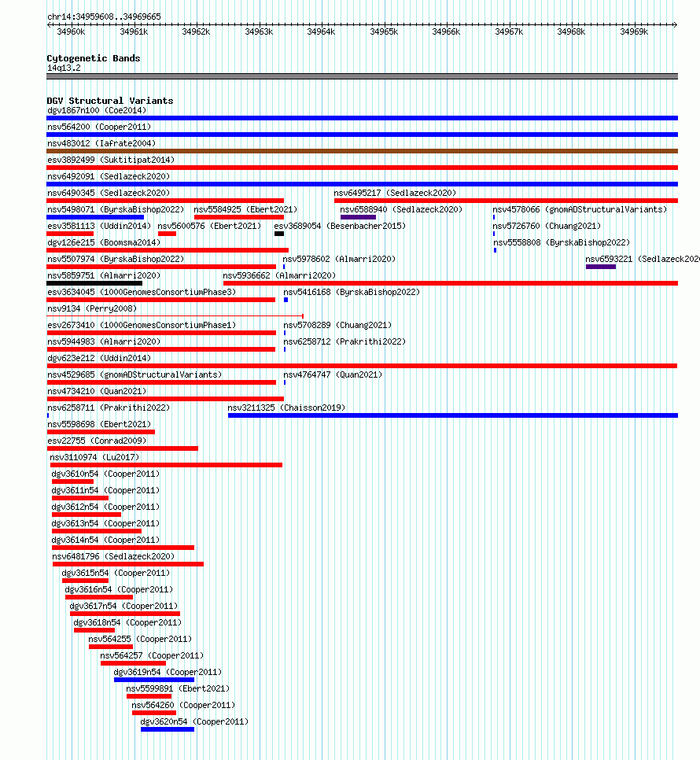The width and height of the screenshot is (700, 760).
Task: Select nsv5507974 (ByrskaBishop2022) label
Action: [116, 259]
